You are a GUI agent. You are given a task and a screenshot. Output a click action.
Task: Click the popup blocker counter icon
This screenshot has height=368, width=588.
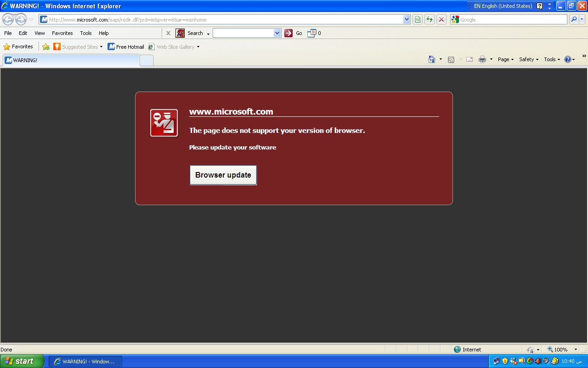(x=312, y=33)
